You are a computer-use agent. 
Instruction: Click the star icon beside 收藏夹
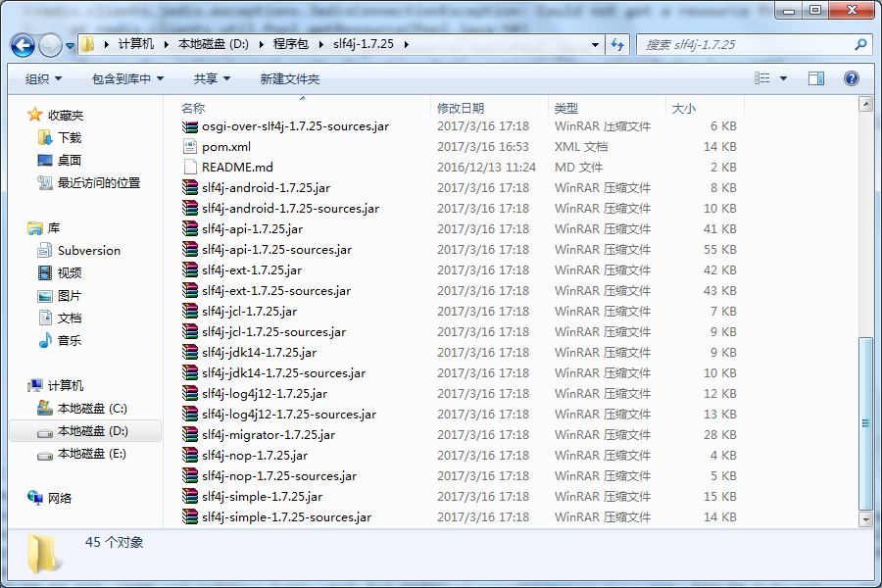pos(35,115)
